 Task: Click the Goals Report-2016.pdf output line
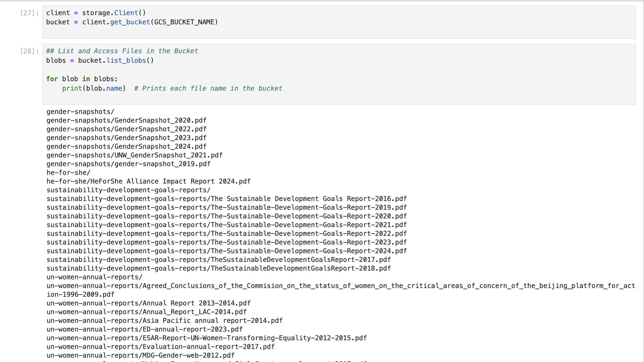tap(226, 199)
